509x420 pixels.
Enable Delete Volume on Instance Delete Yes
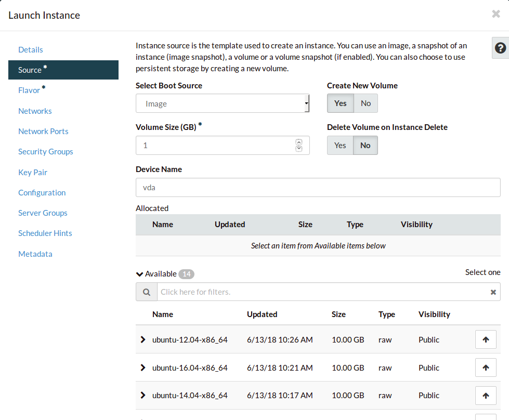tap(340, 146)
